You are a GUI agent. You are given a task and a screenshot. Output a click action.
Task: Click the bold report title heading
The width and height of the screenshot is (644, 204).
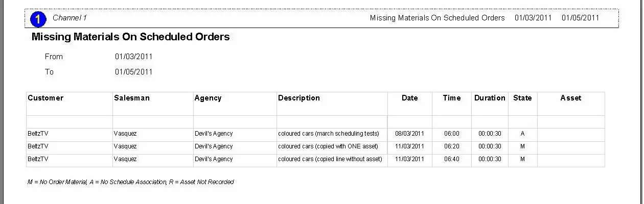pyautogui.click(x=131, y=37)
